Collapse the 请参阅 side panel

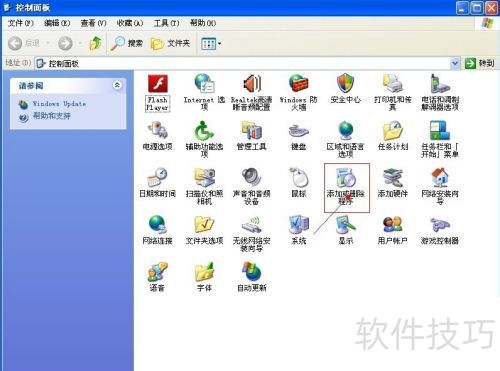point(117,85)
